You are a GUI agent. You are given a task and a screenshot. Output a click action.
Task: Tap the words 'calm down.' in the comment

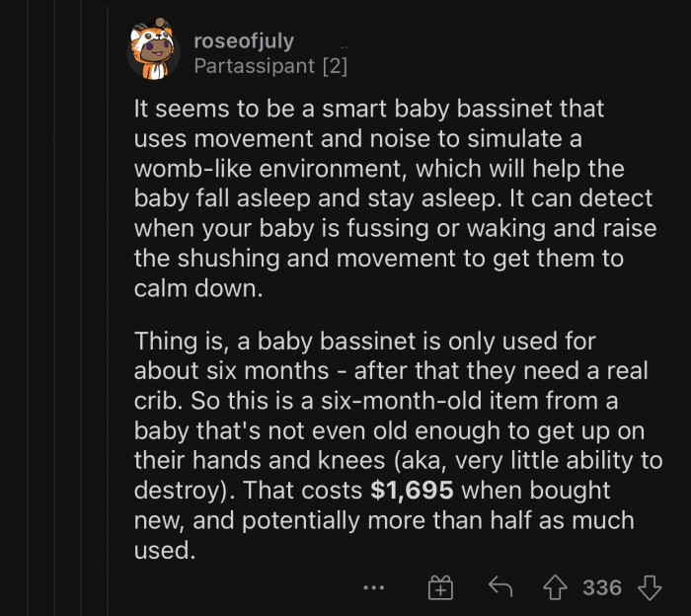pos(198,288)
